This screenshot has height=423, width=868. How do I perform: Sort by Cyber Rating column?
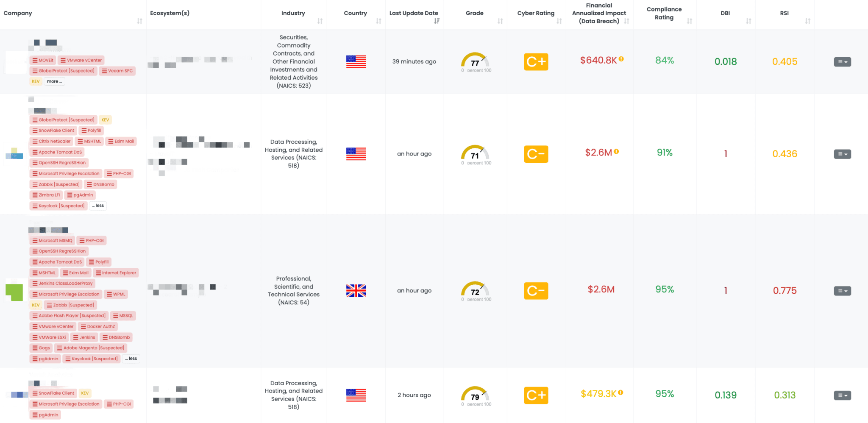point(559,21)
